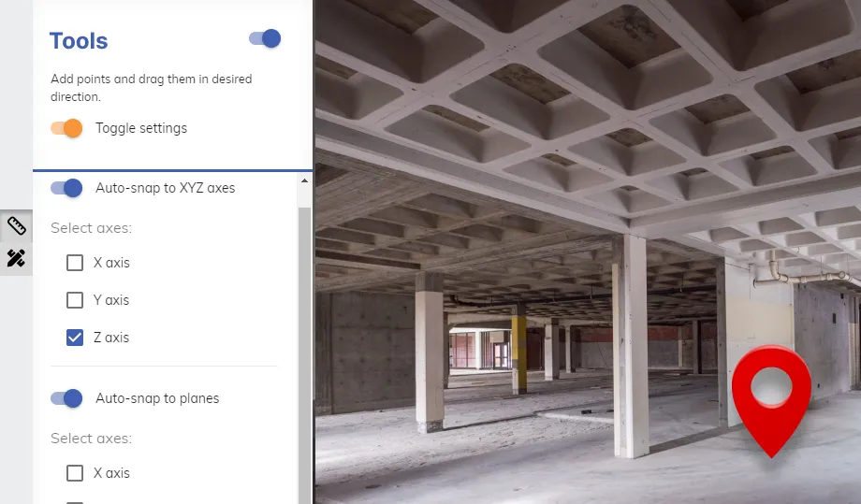Click the Tools heading
Screen dimensions: 861x504
(x=79, y=41)
